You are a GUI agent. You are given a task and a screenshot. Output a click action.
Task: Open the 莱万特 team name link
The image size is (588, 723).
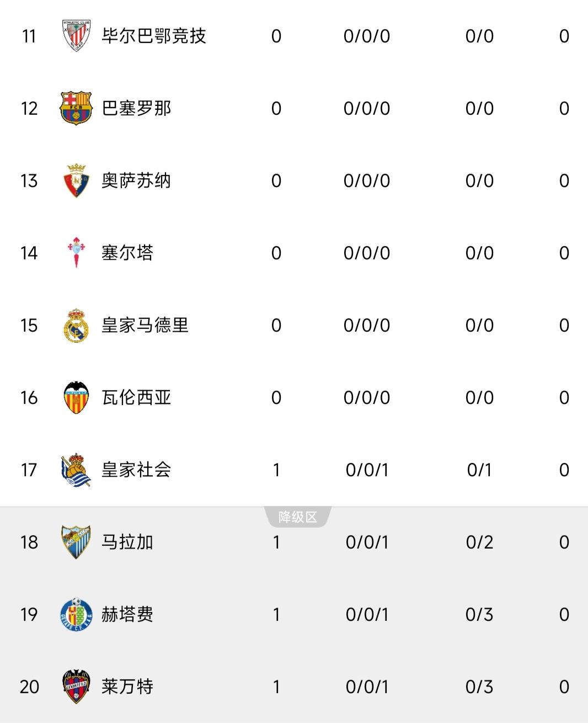(x=127, y=687)
